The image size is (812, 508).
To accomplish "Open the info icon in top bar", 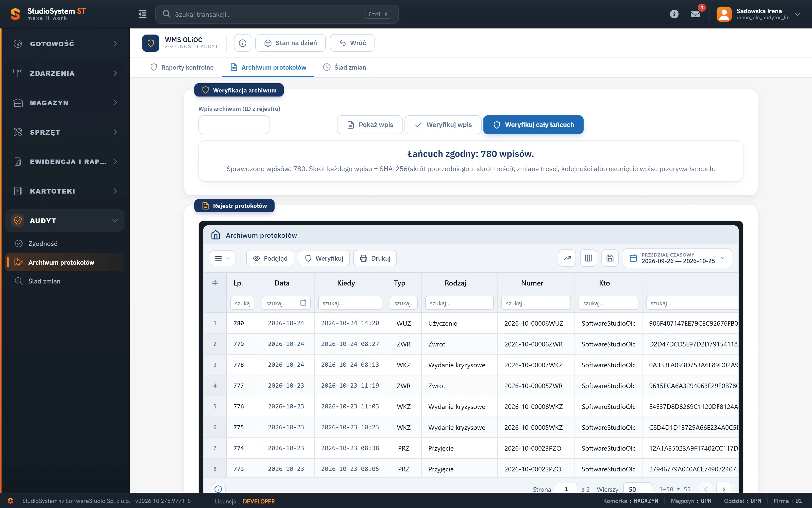I will click(674, 14).
